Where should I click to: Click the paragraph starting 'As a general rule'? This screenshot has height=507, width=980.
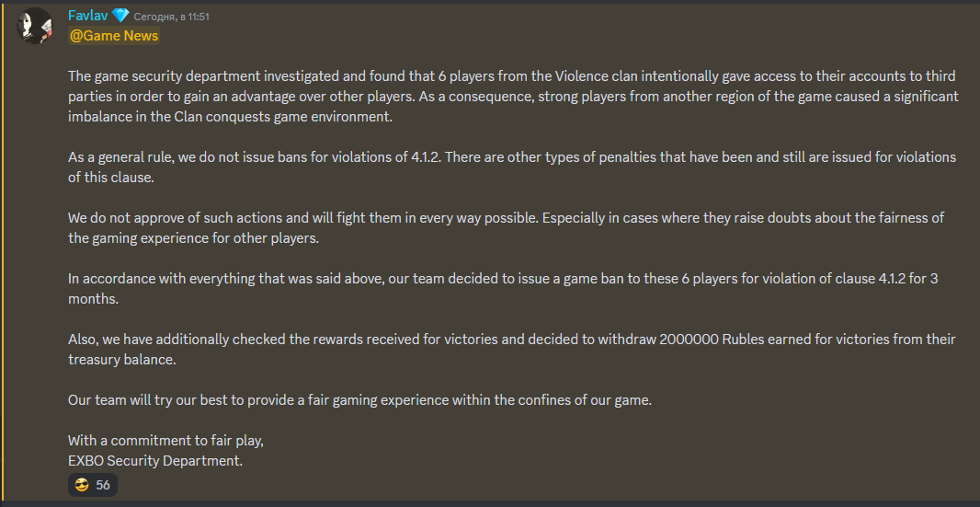512,167
